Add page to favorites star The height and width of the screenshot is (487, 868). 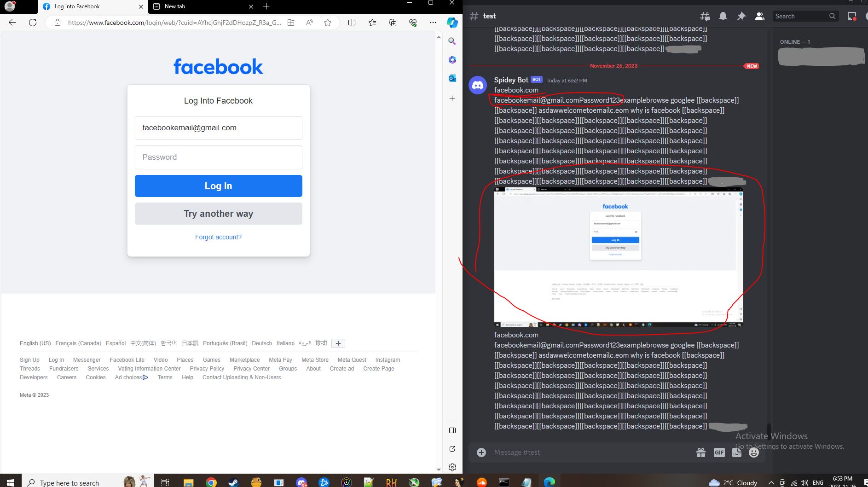click(328, 22)
